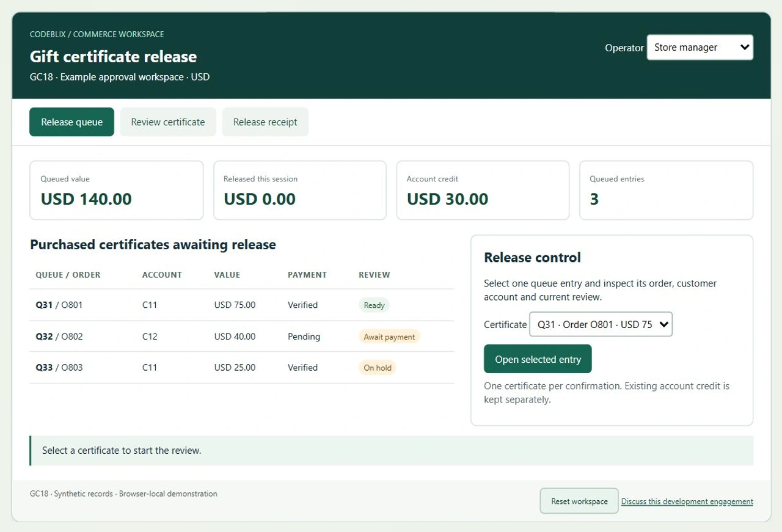Click the Queued value USD 140.00 card

point(116,190)
